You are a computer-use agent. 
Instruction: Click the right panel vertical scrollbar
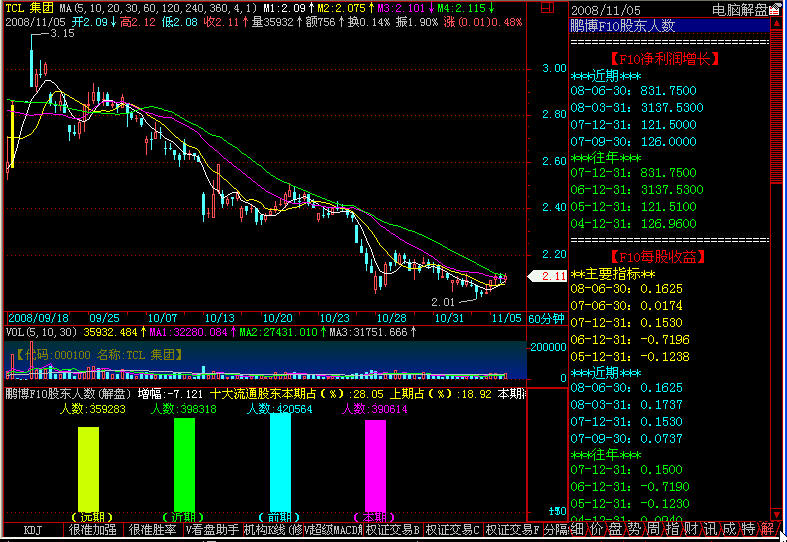click(777, 268)
